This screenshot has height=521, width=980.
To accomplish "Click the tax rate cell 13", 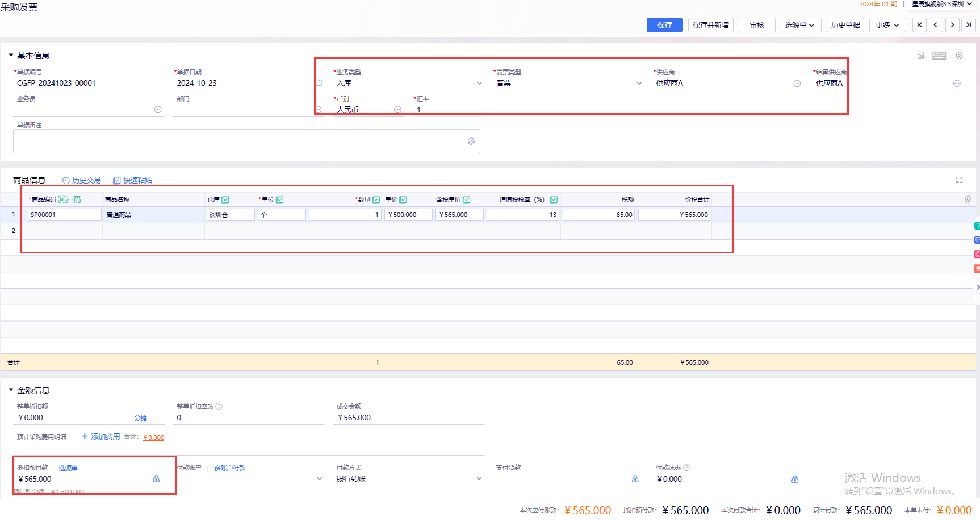I will pyautogui.click(x=522, y=215).
